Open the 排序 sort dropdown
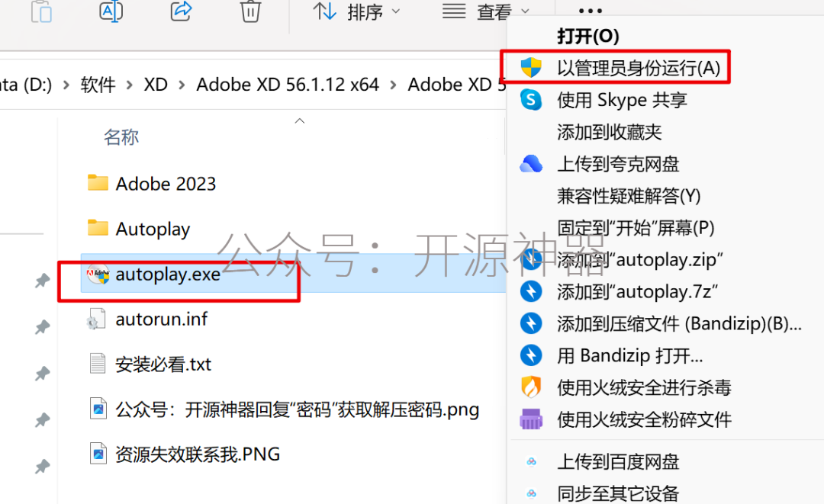This screenshot has height=504, width=824. [357, 11]
